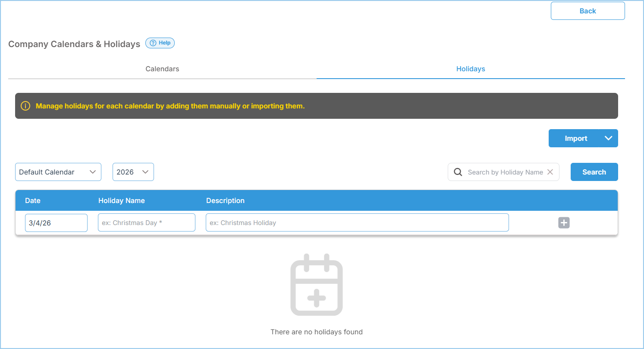Click the blue Search button
This screenshot has width=644, height=349.
(x=594, y=172)
